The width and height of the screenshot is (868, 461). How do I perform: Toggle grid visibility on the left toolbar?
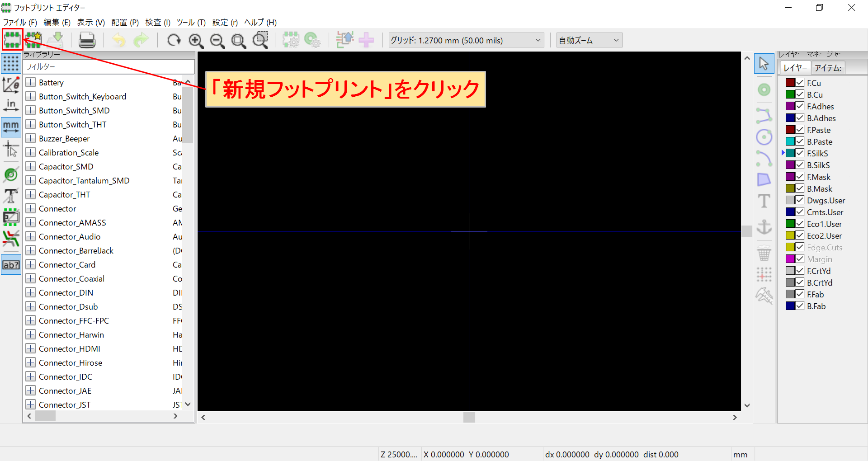(11, 63)
